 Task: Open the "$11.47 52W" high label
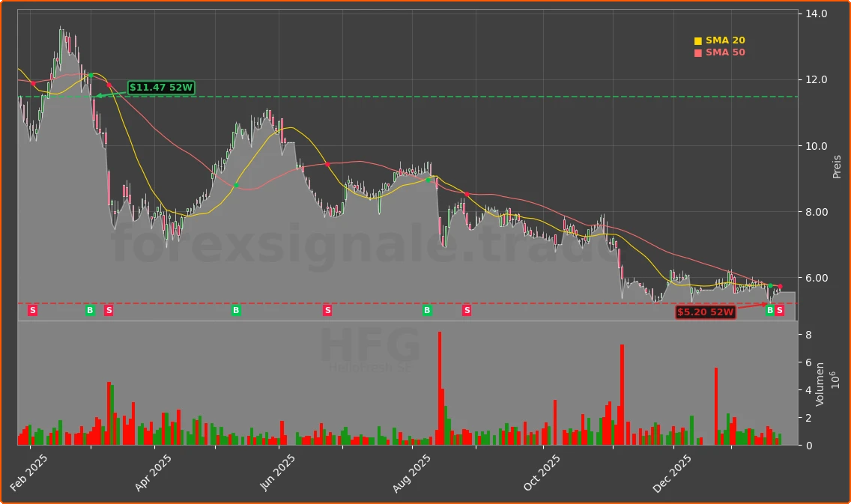coord(160,87)
